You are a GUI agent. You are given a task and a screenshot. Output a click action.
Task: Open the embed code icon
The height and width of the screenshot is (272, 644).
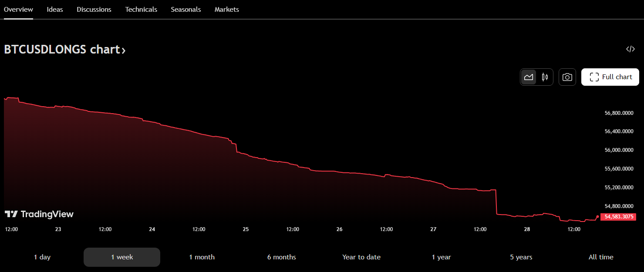[x=631, y=49]
